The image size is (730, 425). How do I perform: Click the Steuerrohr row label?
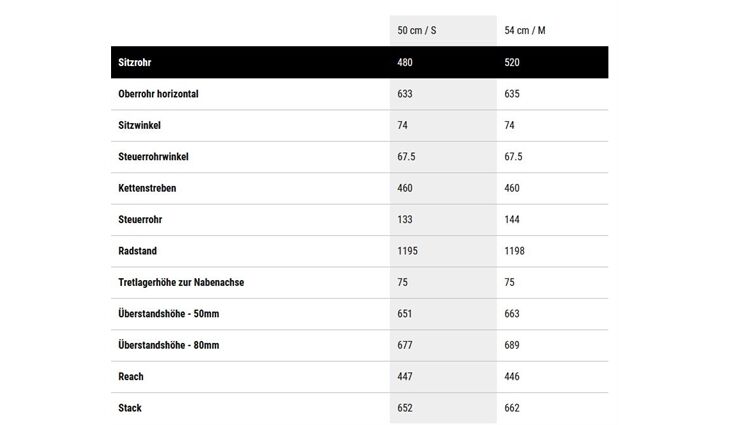click(x=140, y=219)
